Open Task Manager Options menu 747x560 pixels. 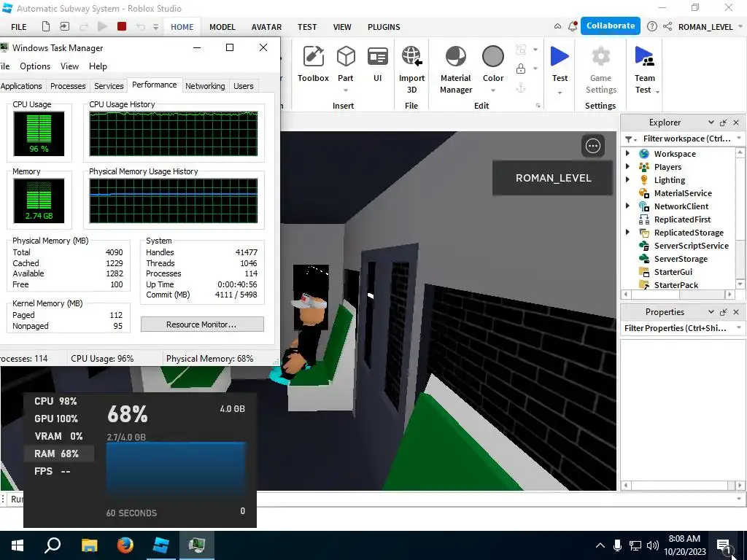pos(35,66)
